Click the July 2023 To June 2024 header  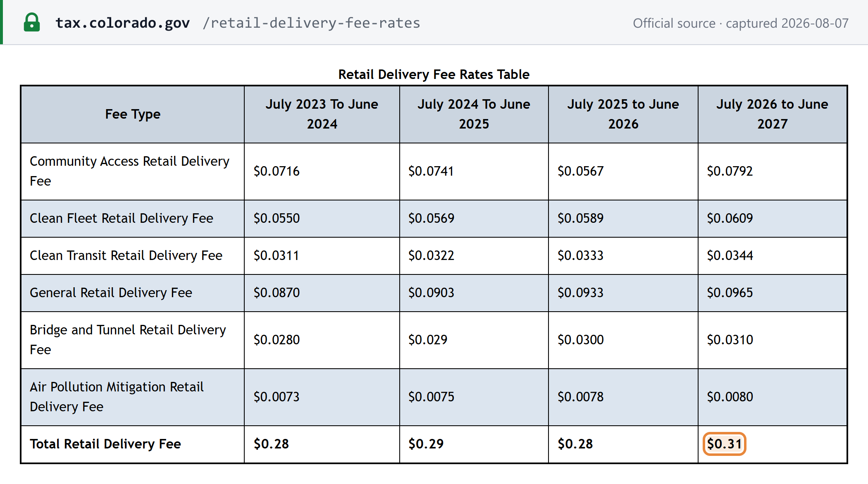coord(322,114)
